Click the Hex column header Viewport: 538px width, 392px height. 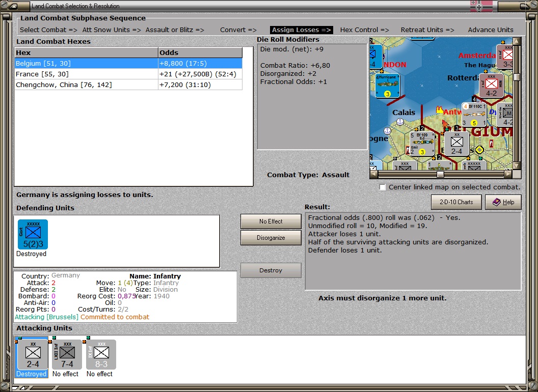pyautogui.click(x=86, y=52)
